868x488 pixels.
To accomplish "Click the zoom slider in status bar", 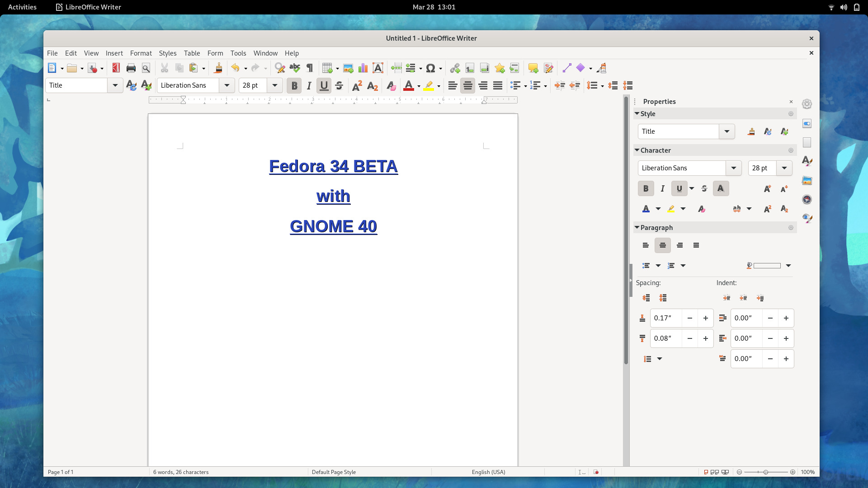I will 766,472.
